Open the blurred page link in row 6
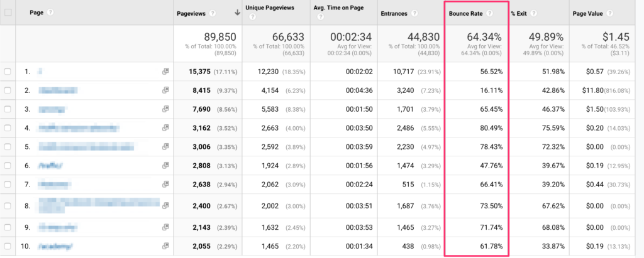644x258 pixels. tap(50, 165)
